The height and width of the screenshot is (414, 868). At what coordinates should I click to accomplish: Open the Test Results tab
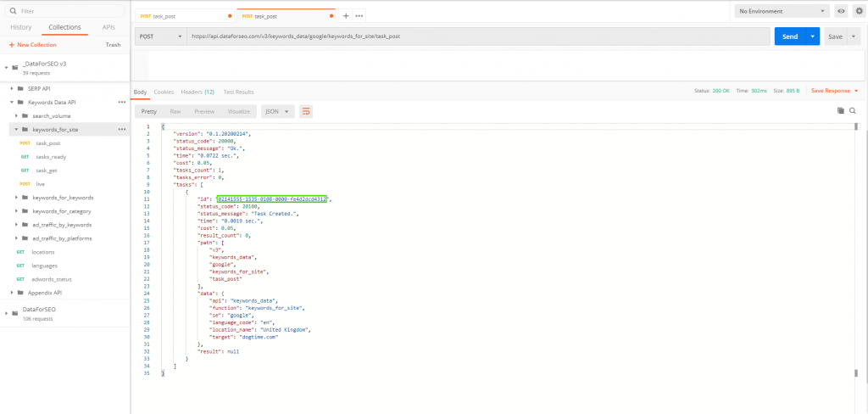pyautogui.click(x=238, y=92)
